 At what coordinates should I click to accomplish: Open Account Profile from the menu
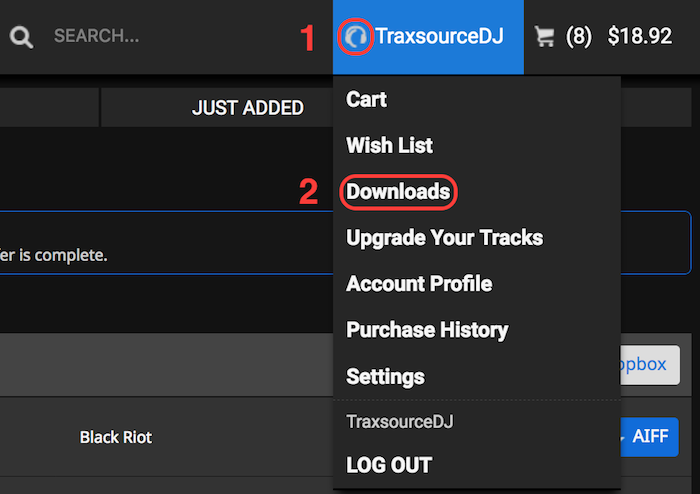click(x=419, y=284)
